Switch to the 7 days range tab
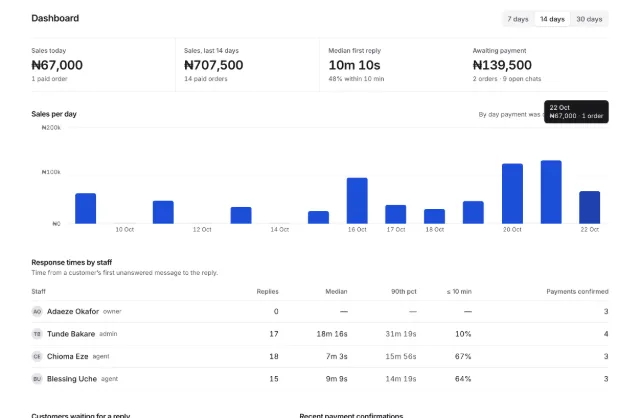This screenshot has width=640, height=418. click(x=518, y=19)
